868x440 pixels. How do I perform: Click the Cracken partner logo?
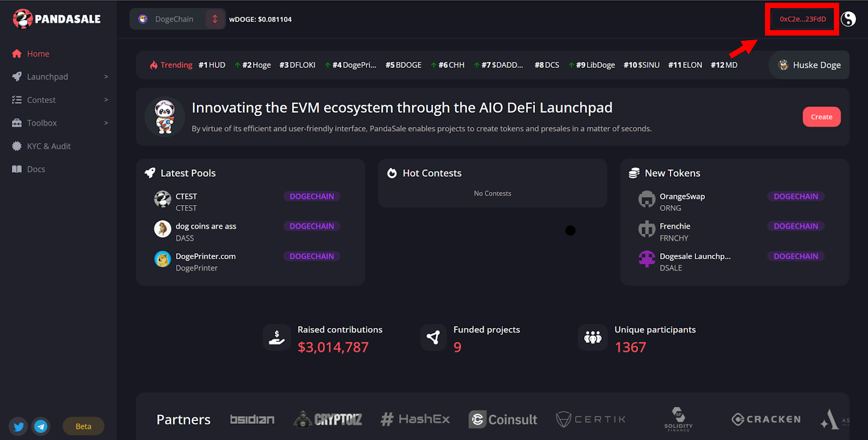(766, 419)
